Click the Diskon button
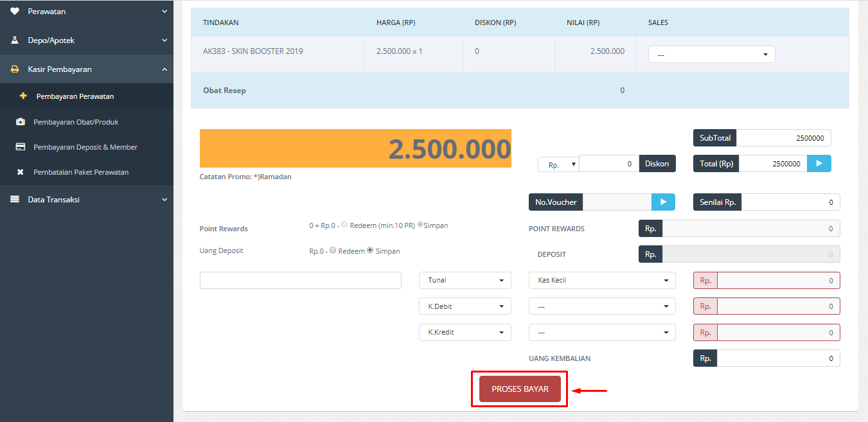The width and height of the screenshot is (868, 422). click(x=657, y=164)
